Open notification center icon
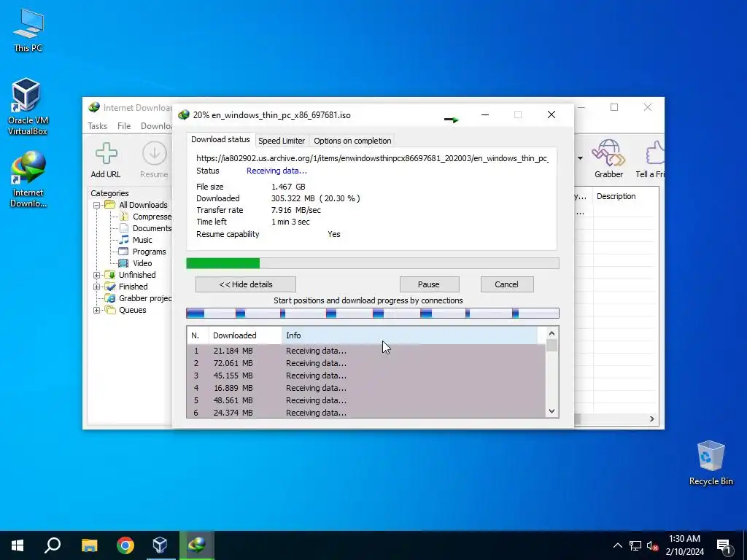The width and height of the screenshot is (747, 560). click(724, 547)
